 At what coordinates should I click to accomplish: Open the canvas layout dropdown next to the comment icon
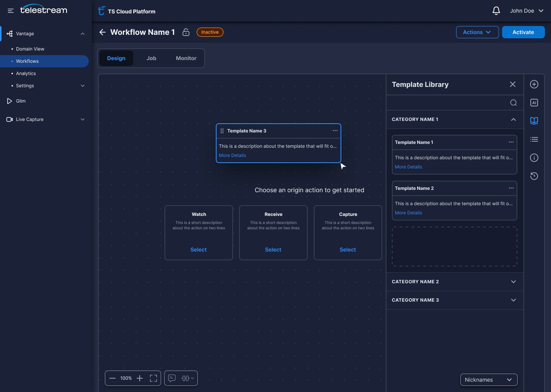point(187,378)
